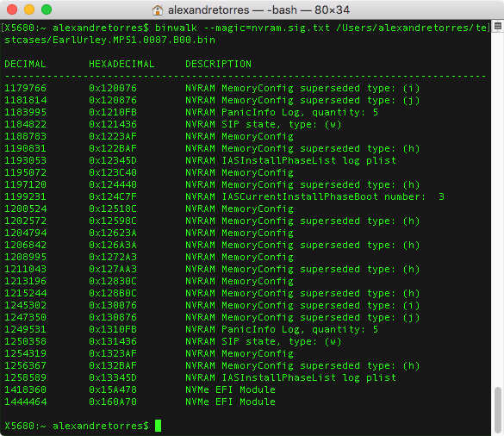Click the 'binwalk' command word

coord(176,28)
